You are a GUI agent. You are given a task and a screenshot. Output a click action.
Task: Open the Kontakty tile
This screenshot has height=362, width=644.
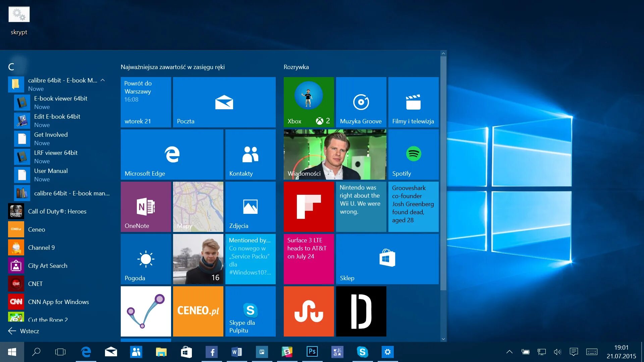250,155
